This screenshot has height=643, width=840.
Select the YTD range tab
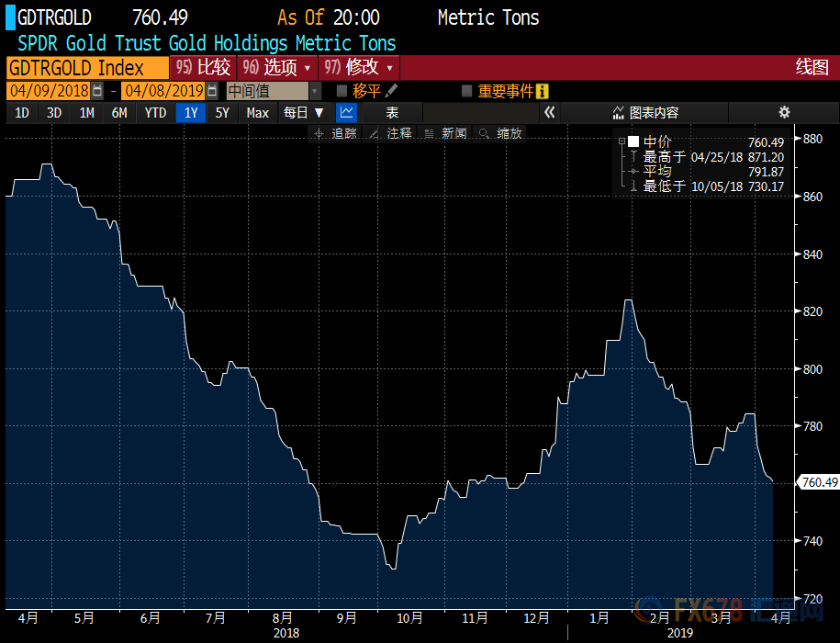pyautogui.click(x=155, y=112)
